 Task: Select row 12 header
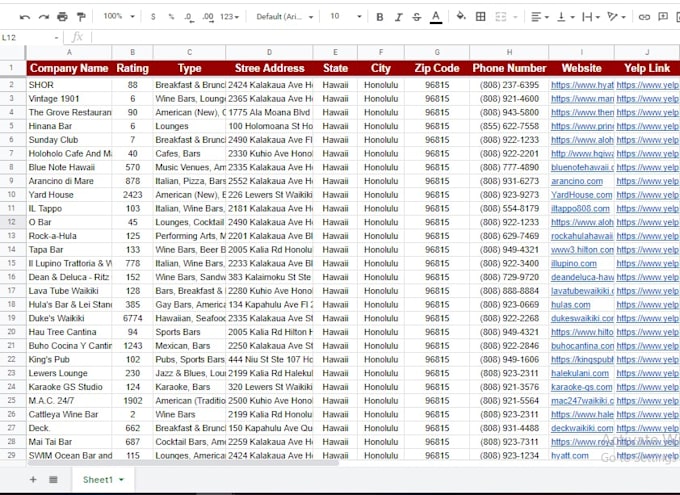[12, 222]
